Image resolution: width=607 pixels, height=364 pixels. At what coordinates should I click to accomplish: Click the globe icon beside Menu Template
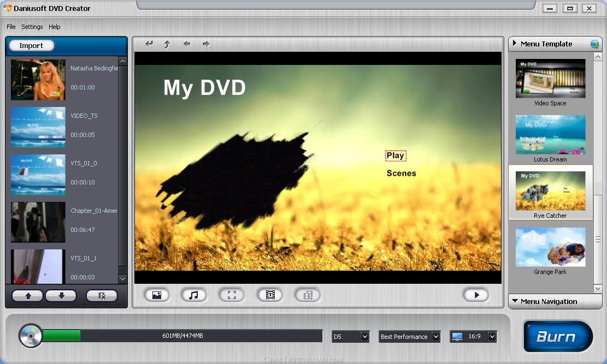pyautogui.click(x=594, y=44)
